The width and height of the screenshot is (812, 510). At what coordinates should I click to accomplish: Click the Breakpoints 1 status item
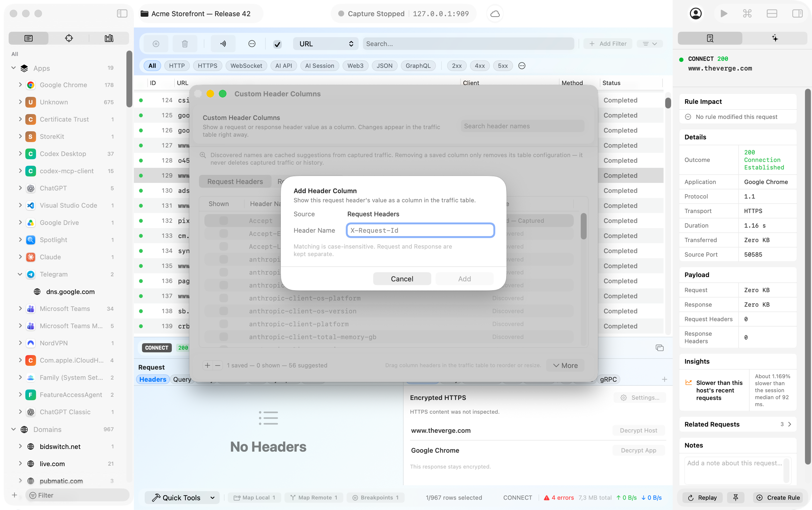pos(376,498)
